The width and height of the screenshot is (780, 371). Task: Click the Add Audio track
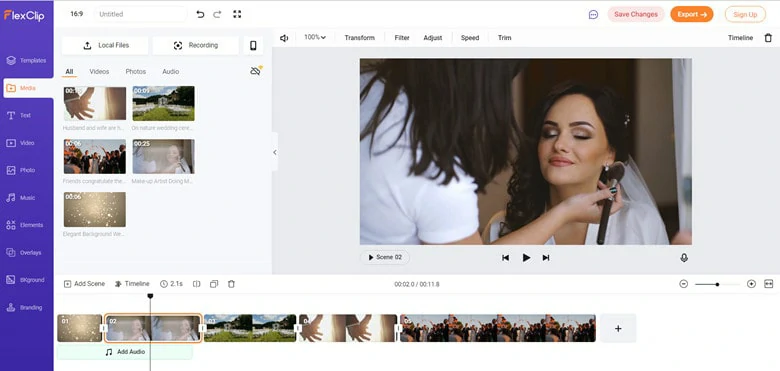(x=125, y=352)
